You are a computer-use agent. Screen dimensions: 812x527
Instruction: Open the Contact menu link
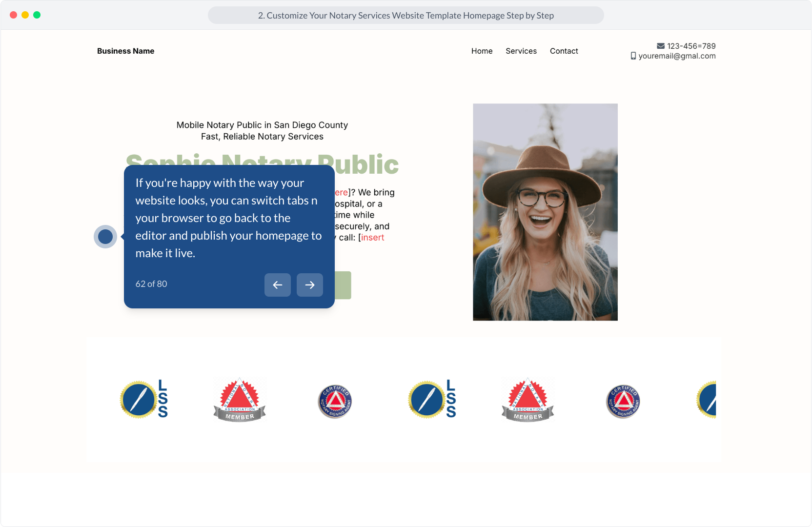(x=564, y=51)
